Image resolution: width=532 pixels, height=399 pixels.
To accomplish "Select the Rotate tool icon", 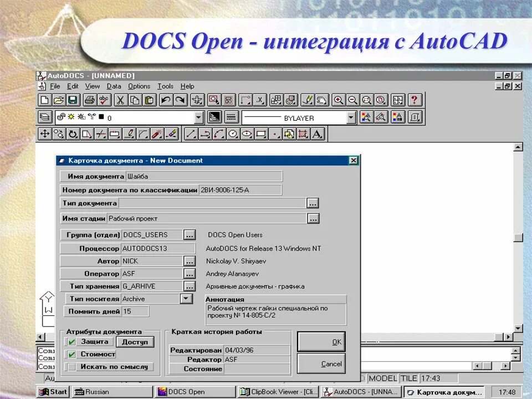I will point(73,134).
